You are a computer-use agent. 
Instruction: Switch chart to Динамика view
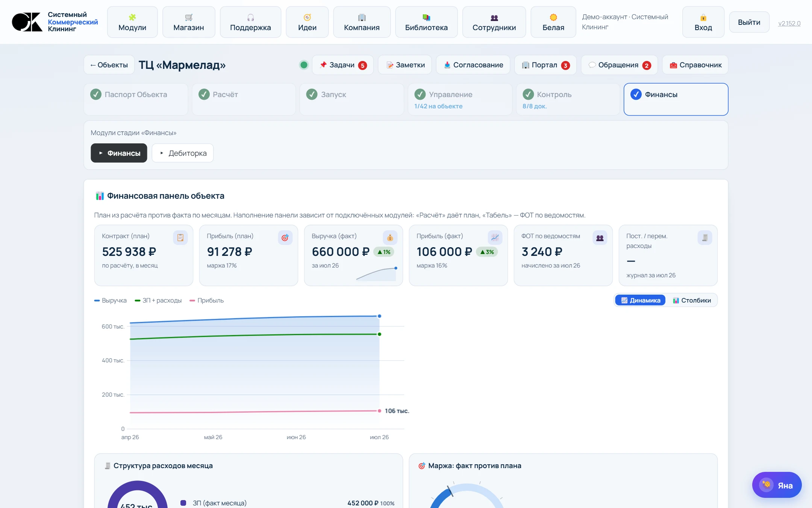point(640,300)
